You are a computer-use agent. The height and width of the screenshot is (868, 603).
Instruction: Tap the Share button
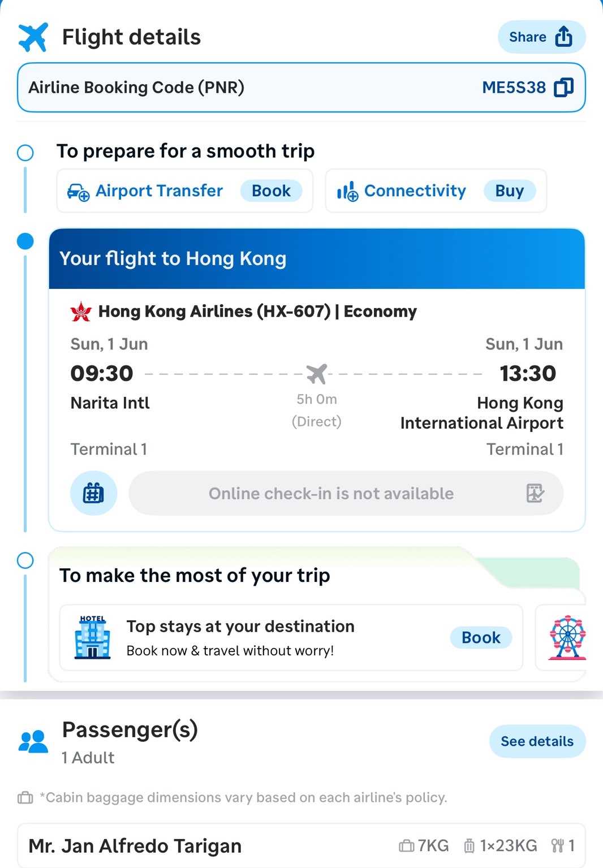[541, 37]
